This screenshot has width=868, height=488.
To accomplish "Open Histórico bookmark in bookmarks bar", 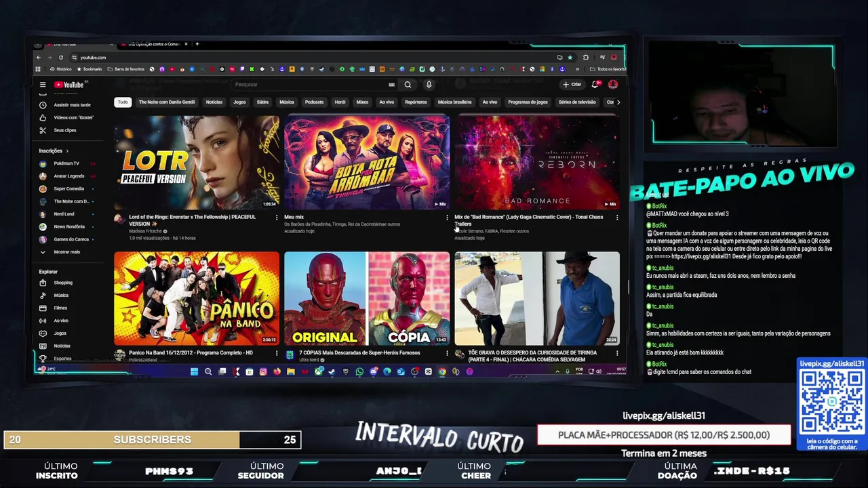I will pyautogui.click(x=61, y=69).
